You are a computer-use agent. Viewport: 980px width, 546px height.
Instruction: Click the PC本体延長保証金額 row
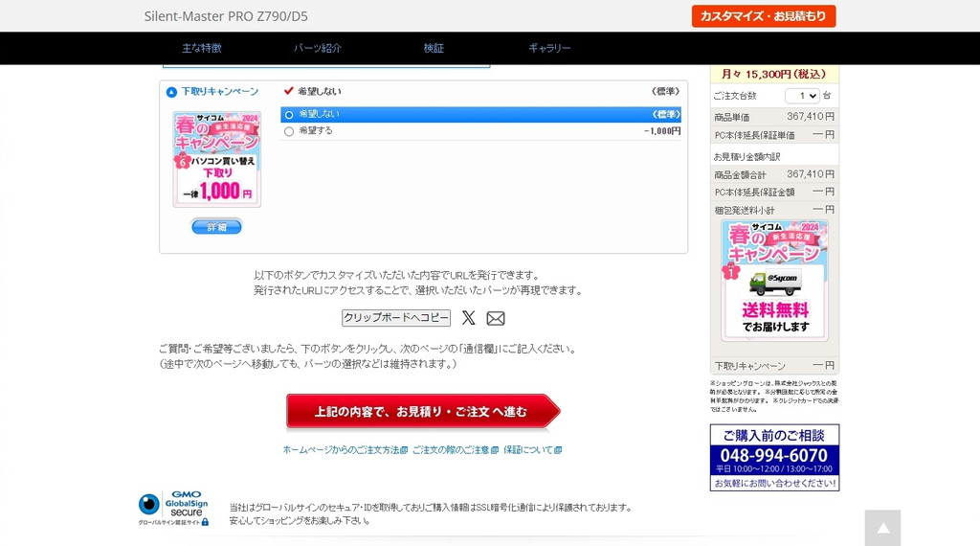(x=774, y=192)
